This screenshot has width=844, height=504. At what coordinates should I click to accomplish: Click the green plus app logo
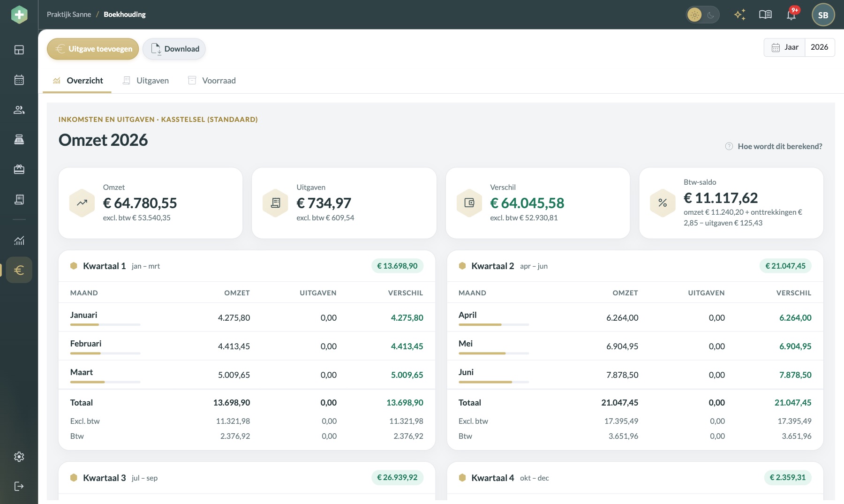19,15
